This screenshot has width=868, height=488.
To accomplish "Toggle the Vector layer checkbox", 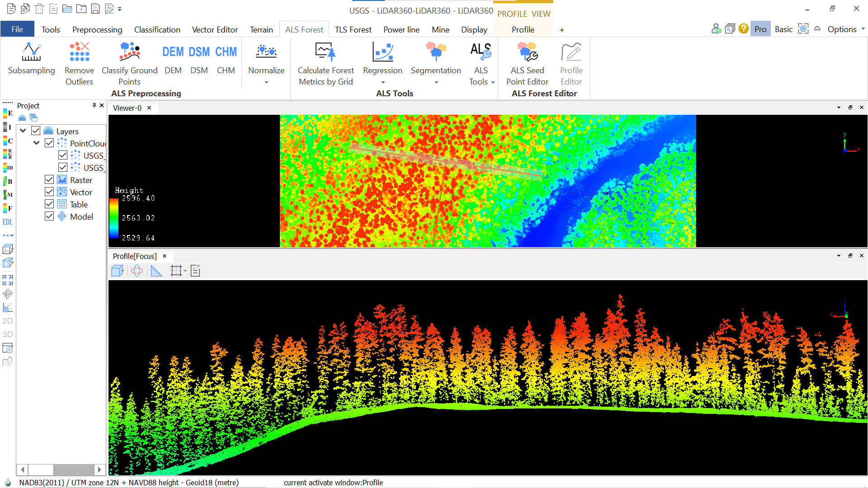I will pyautogui.click(x=49, y=192).
